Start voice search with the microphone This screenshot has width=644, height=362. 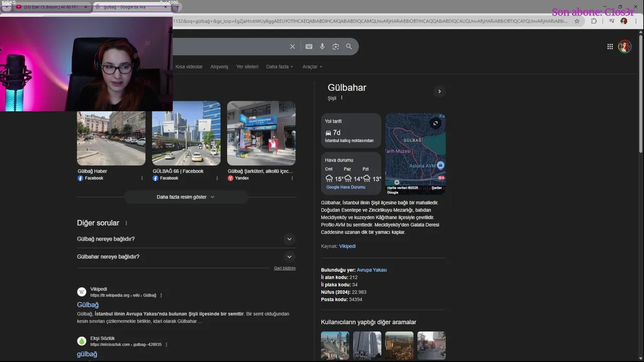click(x=322, y=46)
